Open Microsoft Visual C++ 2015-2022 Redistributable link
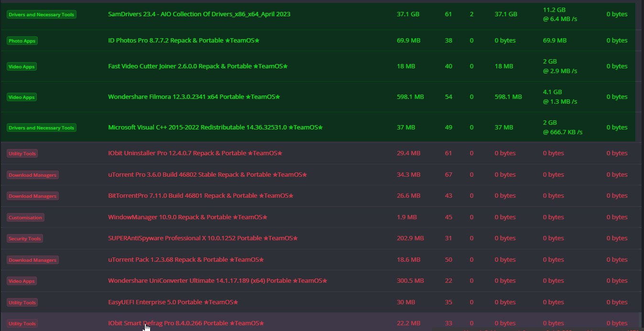This screenshot has width=644, height=331. pos(215,128)
